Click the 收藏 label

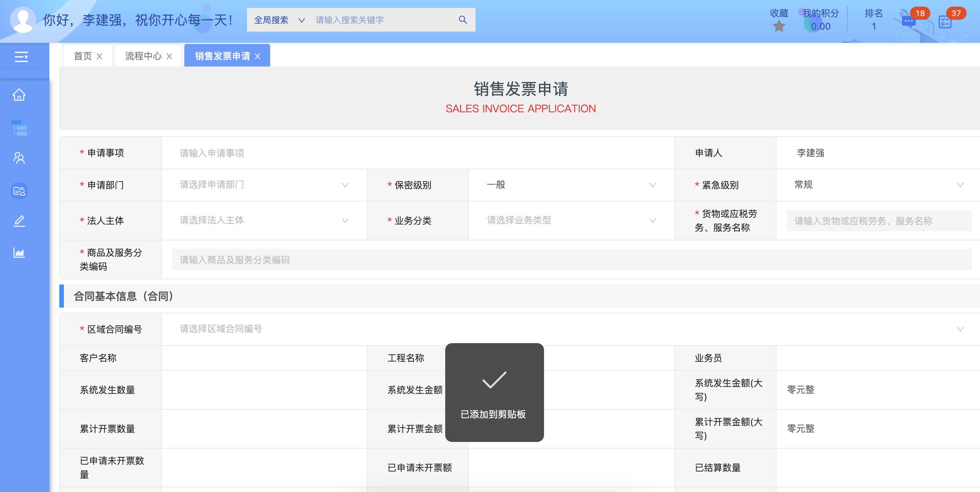(779, 13)
